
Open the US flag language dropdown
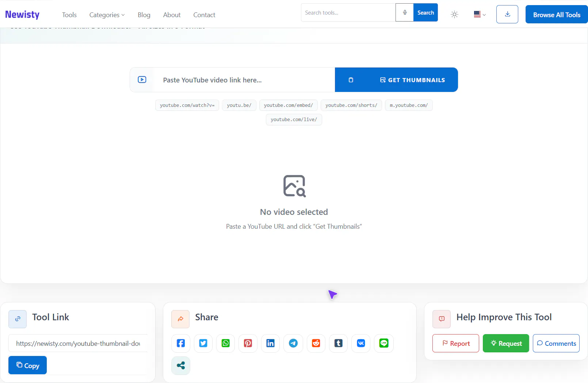pos(480,15)
